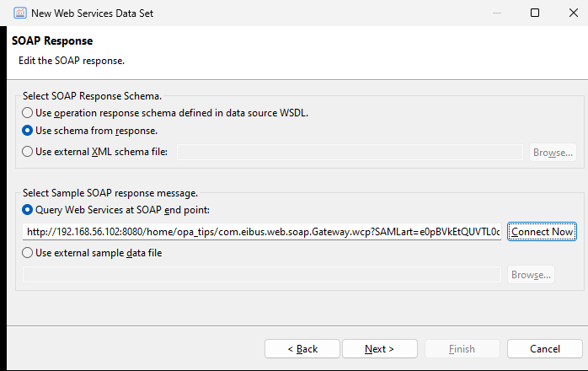Click the SOAP end point URL field
This screenshot has width=588, height=371.
pyautogui.click(x=262, y=232)
